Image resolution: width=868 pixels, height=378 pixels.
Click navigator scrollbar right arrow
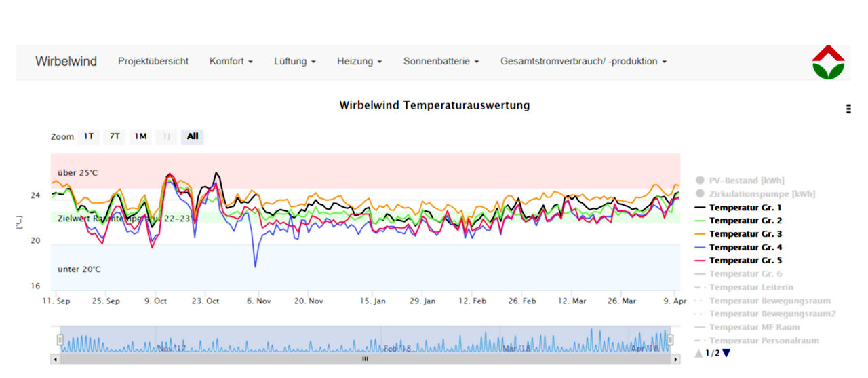tap(675, 359)
